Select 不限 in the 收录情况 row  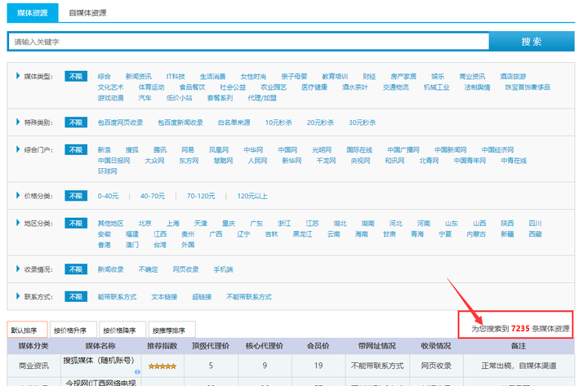(76, 269)
